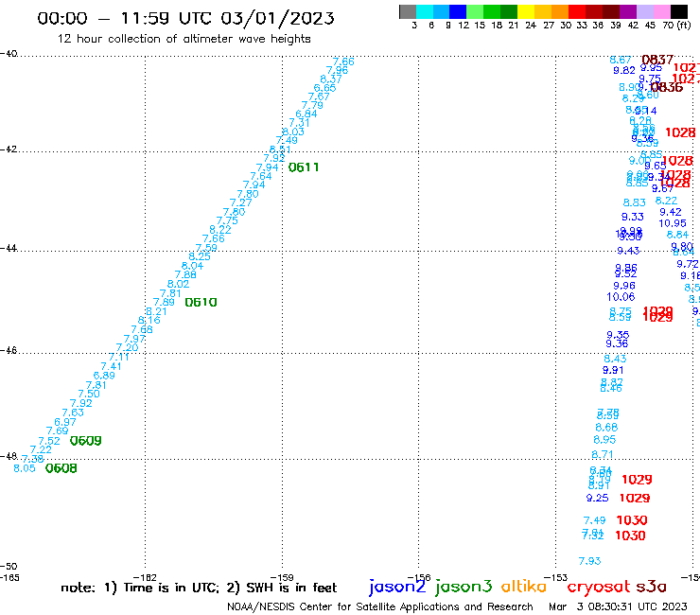Click the black swatch at the legend's end

coord(679,11)
